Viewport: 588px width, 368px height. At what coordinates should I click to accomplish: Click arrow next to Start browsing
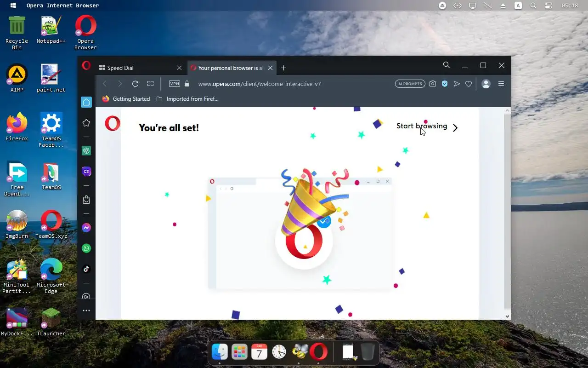coord(455,128)
